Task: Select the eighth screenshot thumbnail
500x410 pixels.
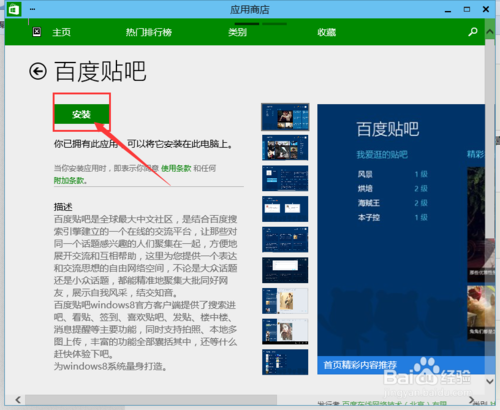Action: click(285, 332)
